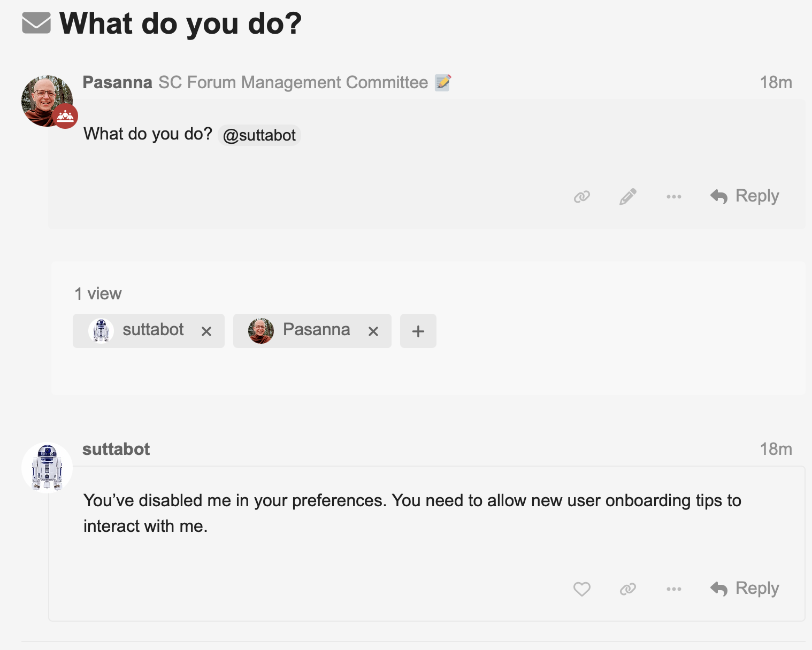Remove suttabot from message participants
Viewport: 812px width, 650px height.
point(206,331)
